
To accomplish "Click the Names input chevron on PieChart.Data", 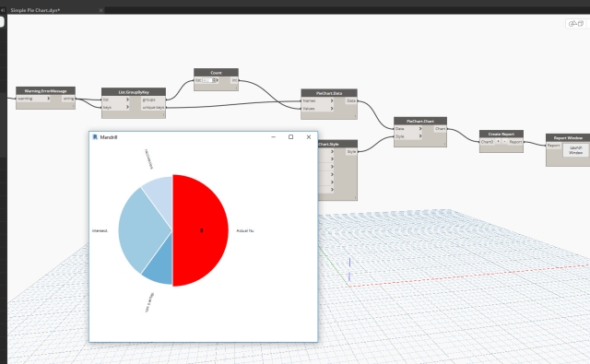I will click(332, 100).
